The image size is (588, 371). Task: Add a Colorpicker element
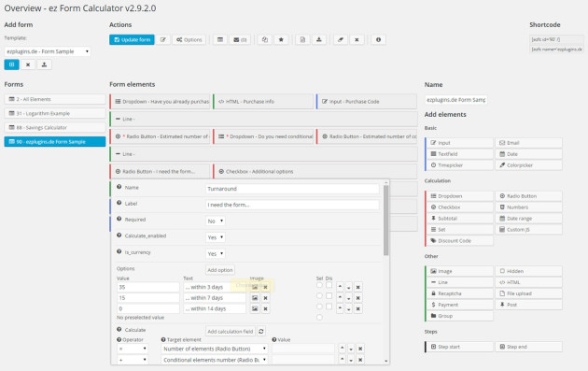(529, 165)
